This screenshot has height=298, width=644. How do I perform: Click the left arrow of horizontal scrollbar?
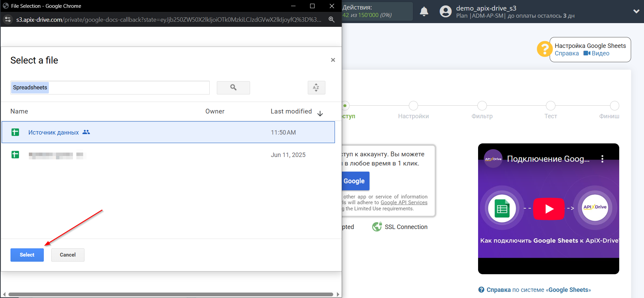(x=4, y=294)
